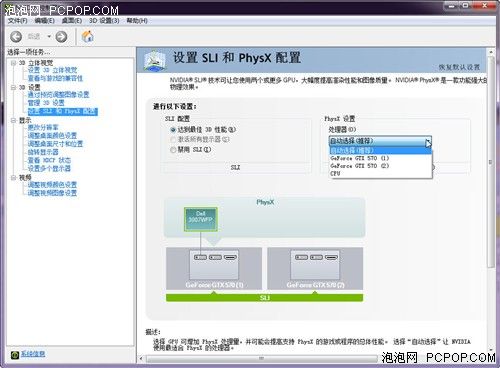Collapse the 3D settings tree node
The width and height of the screenshot is (500, 368).
pos(13,87)
